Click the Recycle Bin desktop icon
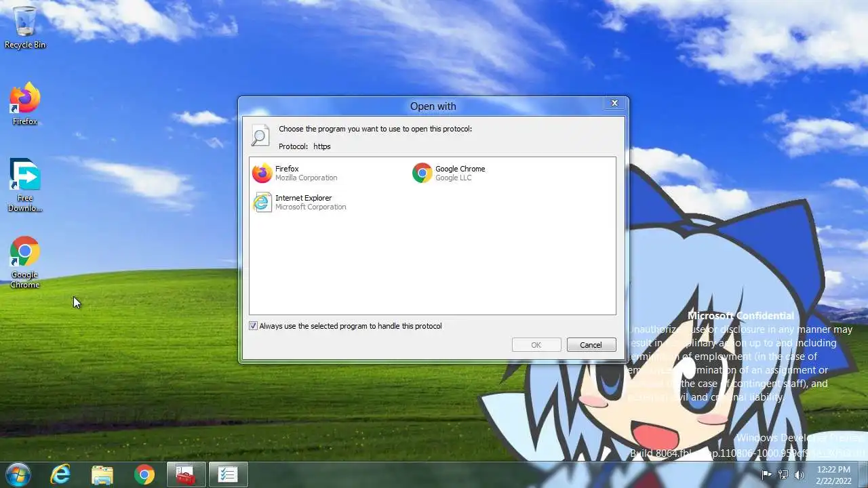Viewport: 868px width, 488px height. [25, 27]
